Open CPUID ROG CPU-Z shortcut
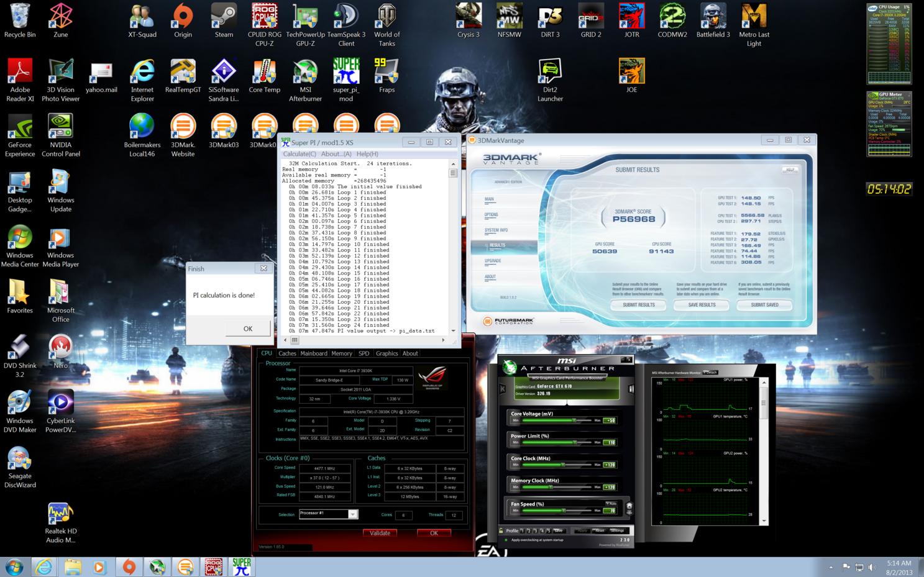924x577 pixels. pos(265,25)
